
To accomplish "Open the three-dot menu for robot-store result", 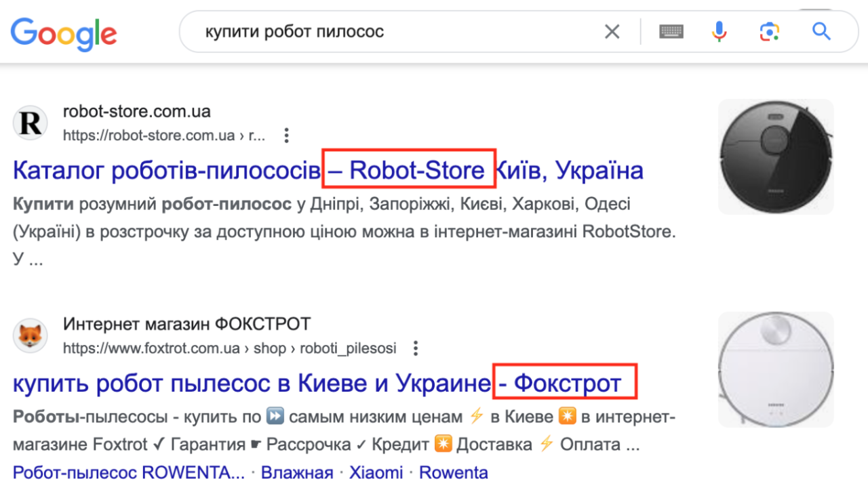I will click(x=285, y=135).
